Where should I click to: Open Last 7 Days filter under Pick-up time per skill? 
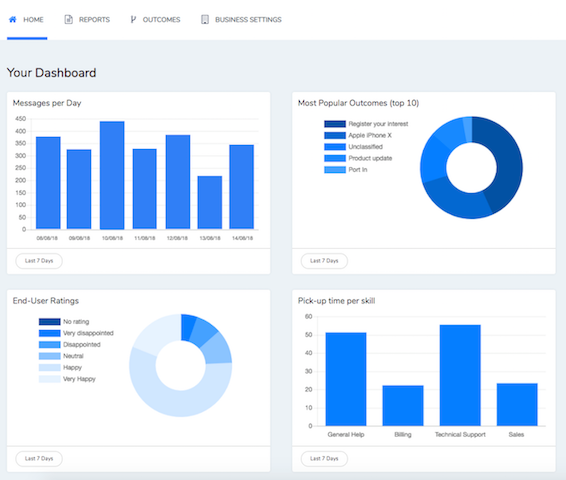324,458
